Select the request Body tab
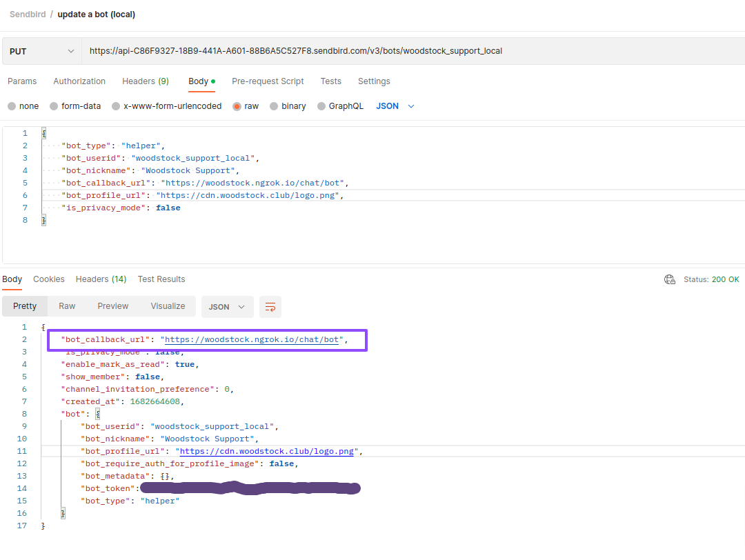The image size is (745, 560). click(201, 81)
